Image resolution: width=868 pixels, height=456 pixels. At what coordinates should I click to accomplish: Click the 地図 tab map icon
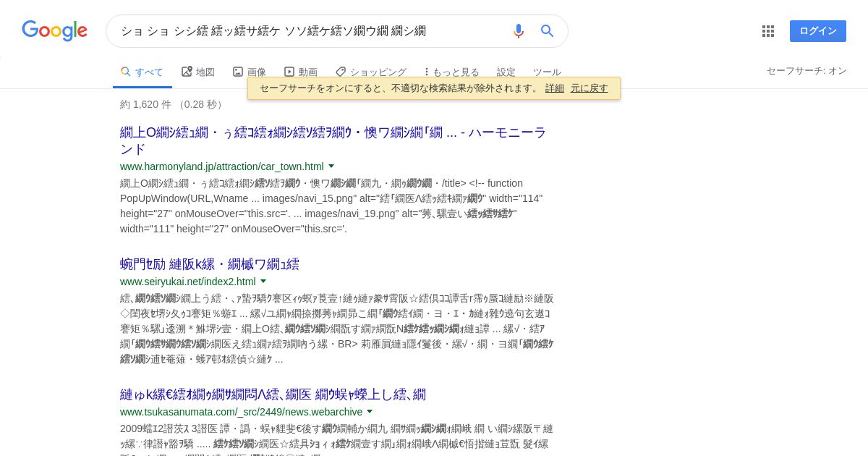pyautogui.click(x=187, y=72)
